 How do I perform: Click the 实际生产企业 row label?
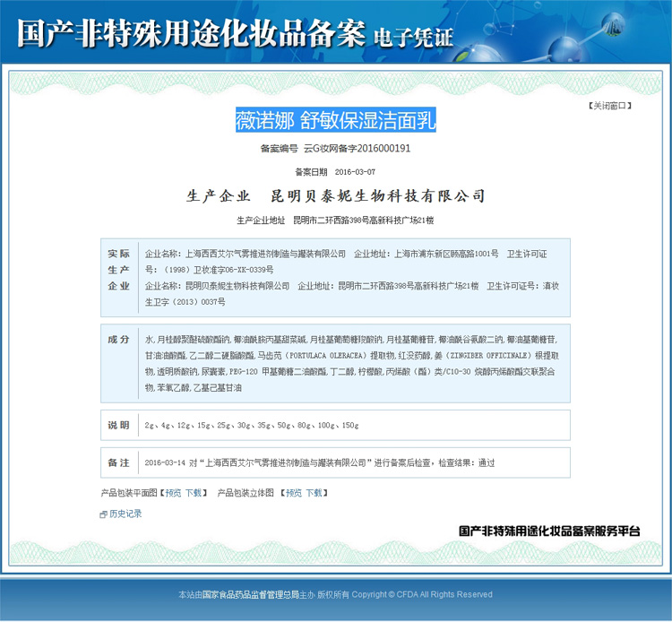[118, 270]
